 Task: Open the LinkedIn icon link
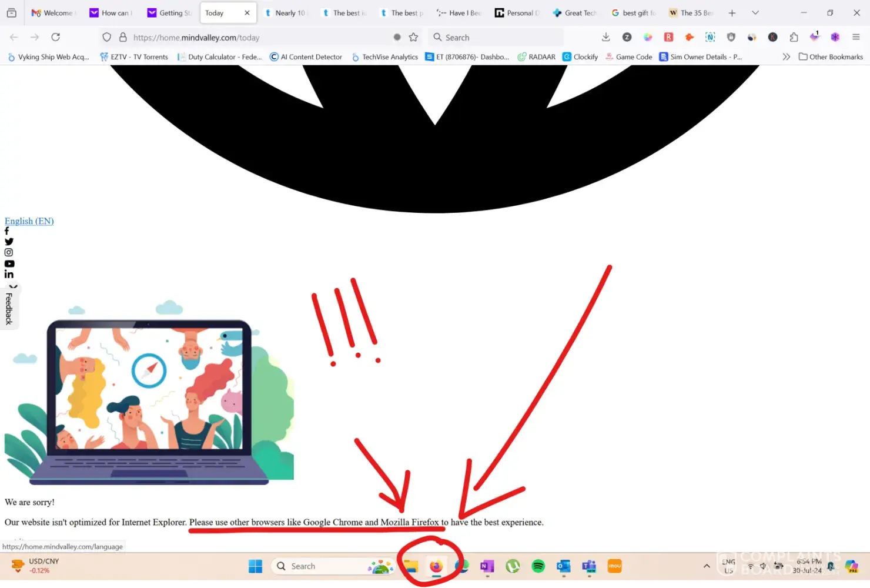coord(9,274)
